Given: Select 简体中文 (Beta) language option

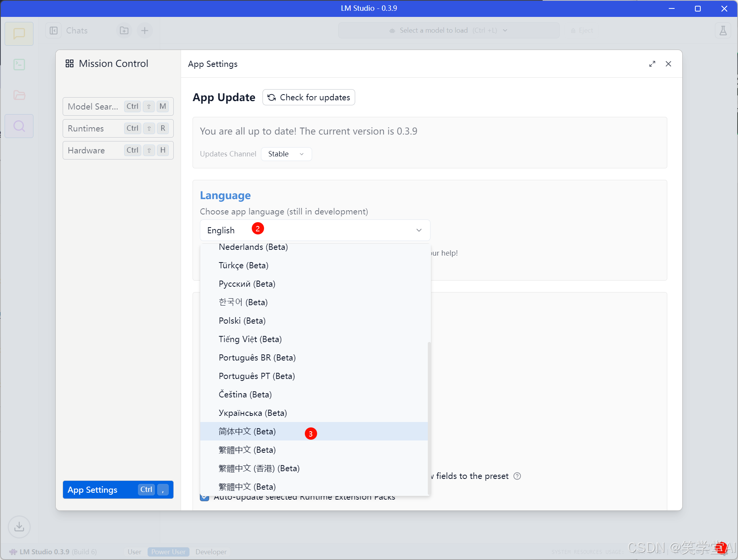Looking at the screenshot, I should click(x=247, y=431).
